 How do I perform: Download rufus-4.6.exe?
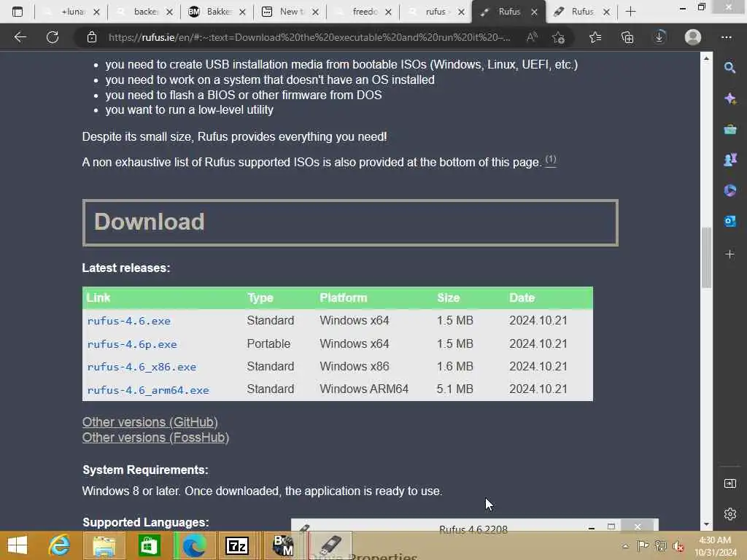[x=128, y=321]
